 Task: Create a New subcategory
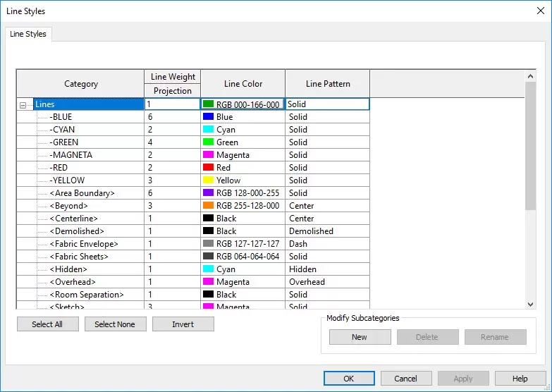pos(360,337)
